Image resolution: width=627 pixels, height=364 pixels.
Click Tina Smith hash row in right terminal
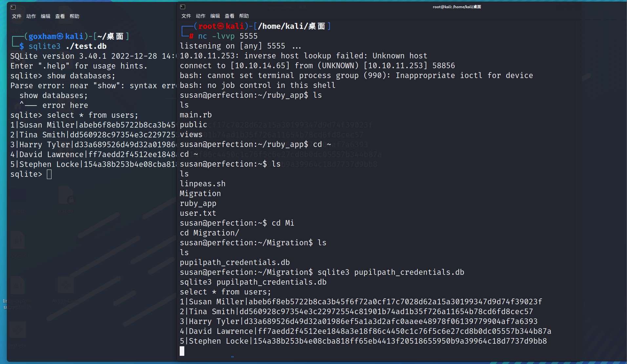356,312
